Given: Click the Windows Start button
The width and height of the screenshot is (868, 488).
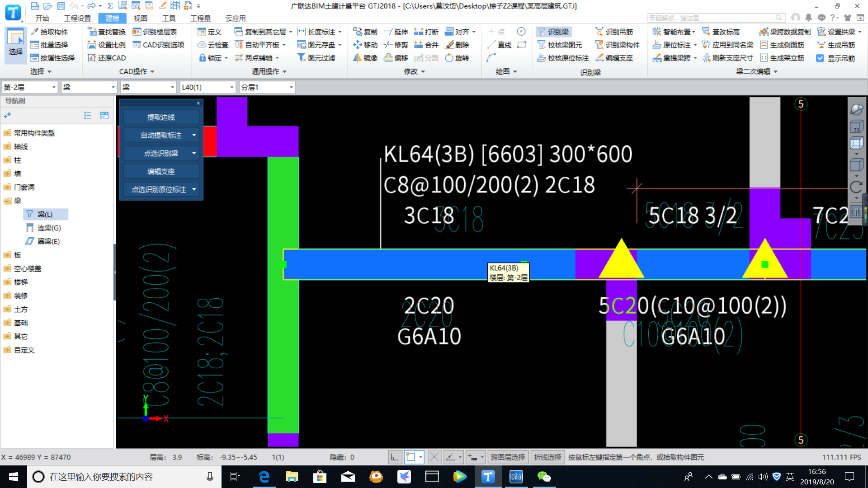Looking at the screenshot, I should [14, 477].
